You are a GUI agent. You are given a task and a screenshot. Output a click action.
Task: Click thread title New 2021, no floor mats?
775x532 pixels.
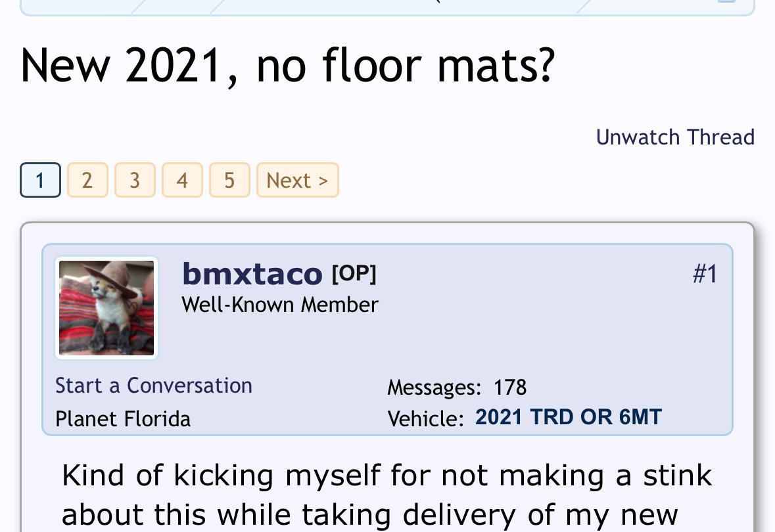tap(288, 66)
